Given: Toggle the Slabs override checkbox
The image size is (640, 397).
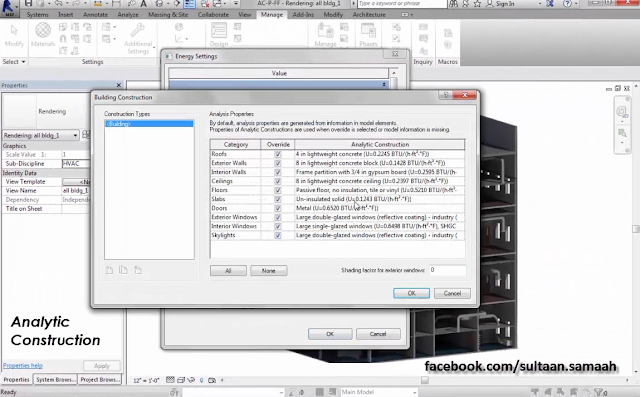Looking at the screenshot, I should click(278, 199).
